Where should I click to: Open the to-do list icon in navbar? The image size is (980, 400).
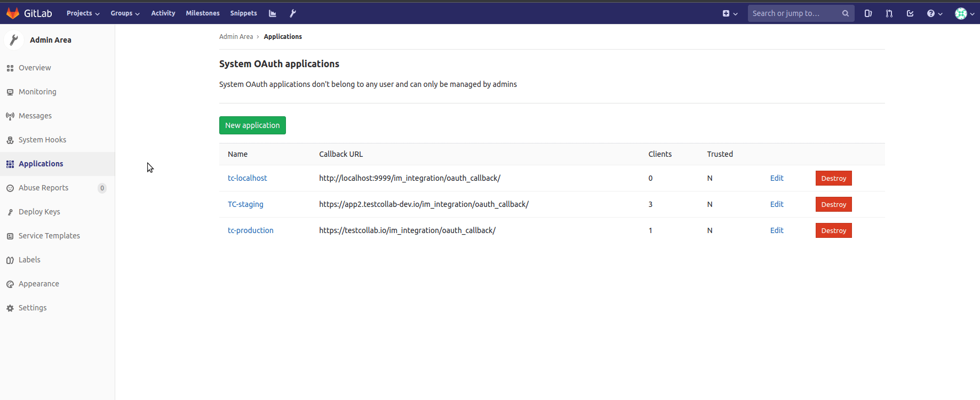pos(910,13)
